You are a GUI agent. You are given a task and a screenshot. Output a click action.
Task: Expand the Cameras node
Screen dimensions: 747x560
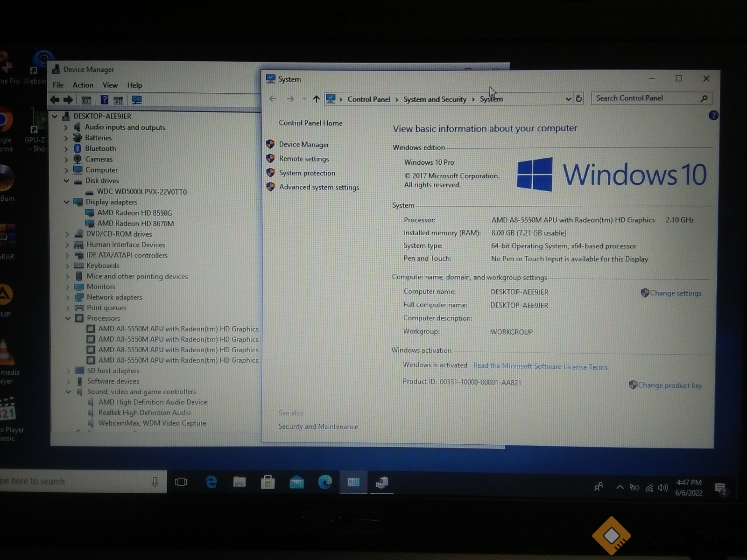66,160
